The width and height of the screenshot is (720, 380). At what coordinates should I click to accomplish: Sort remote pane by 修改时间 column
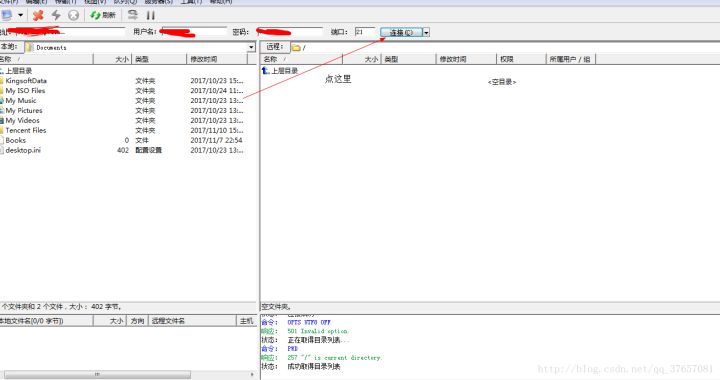(x=466, y=59)
